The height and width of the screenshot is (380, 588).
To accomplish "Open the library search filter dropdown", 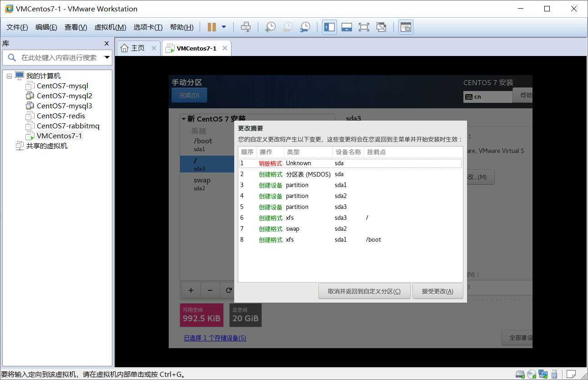I will pos(107,58).
